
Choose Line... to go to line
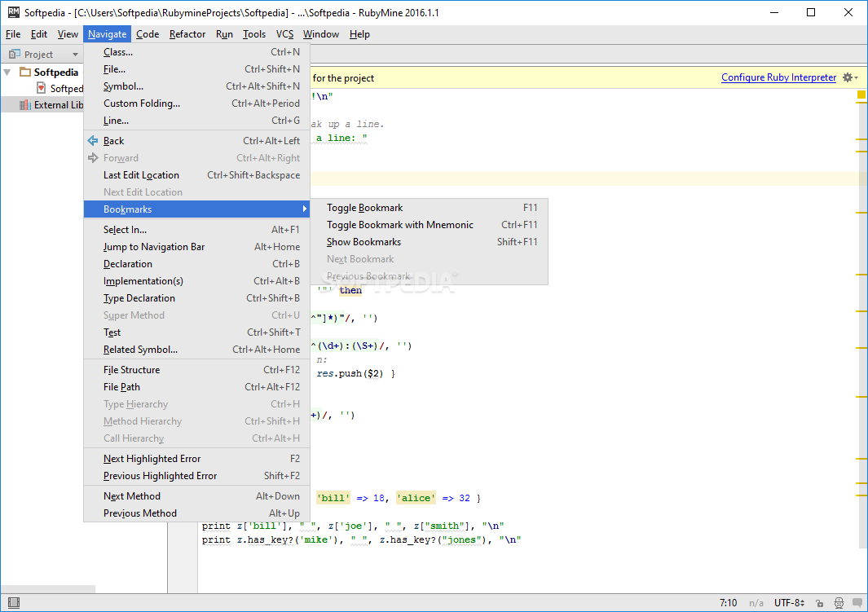point(196,121)
